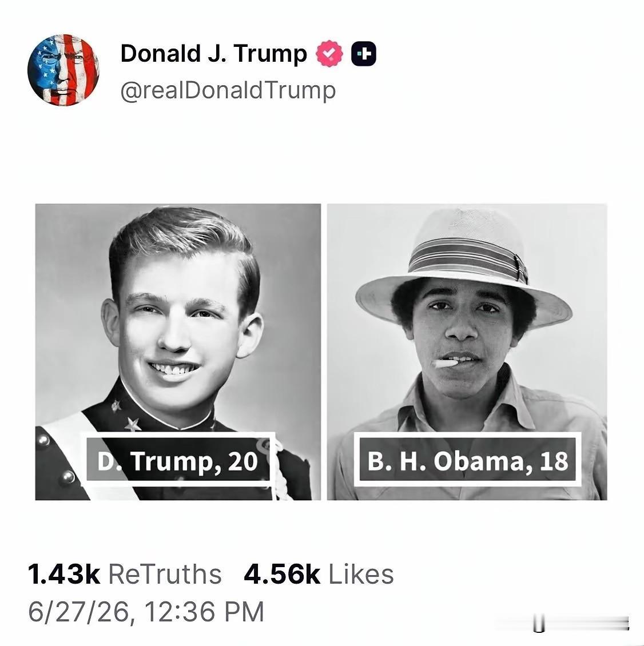Open the Donald J. Trump display name
The image size is (644, 646).
click(213, 54)
